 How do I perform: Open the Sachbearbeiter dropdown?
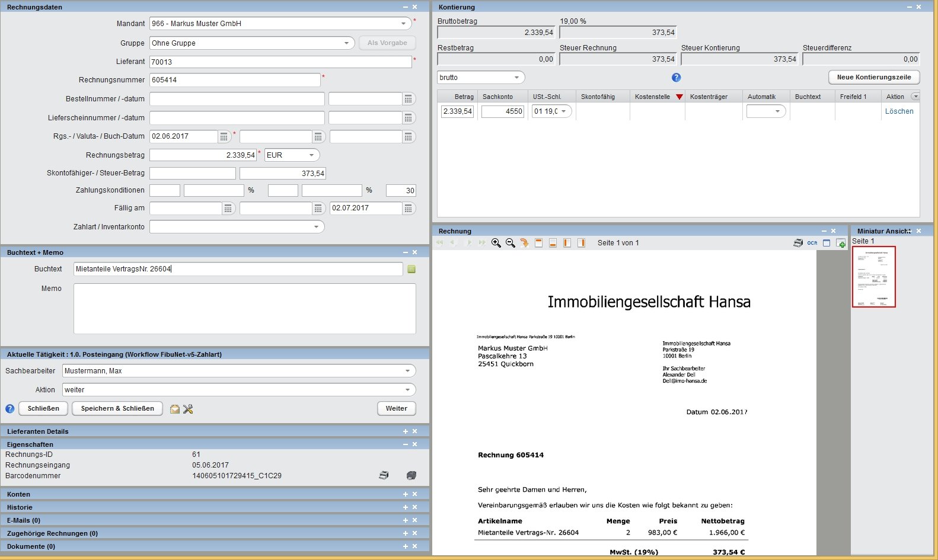pyautogui.click(x=408, y=371)
